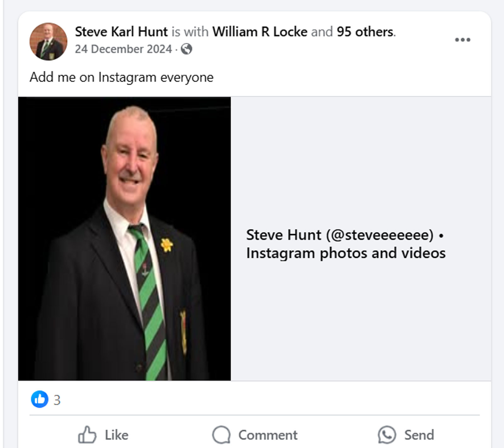This screenshot has width=504, height=448.
Task: Click the Add me on Instagram text
Action: [122, 77]
